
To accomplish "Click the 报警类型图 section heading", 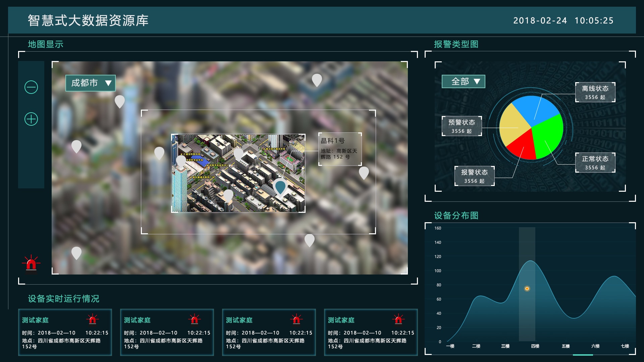I will coord(456,44).
